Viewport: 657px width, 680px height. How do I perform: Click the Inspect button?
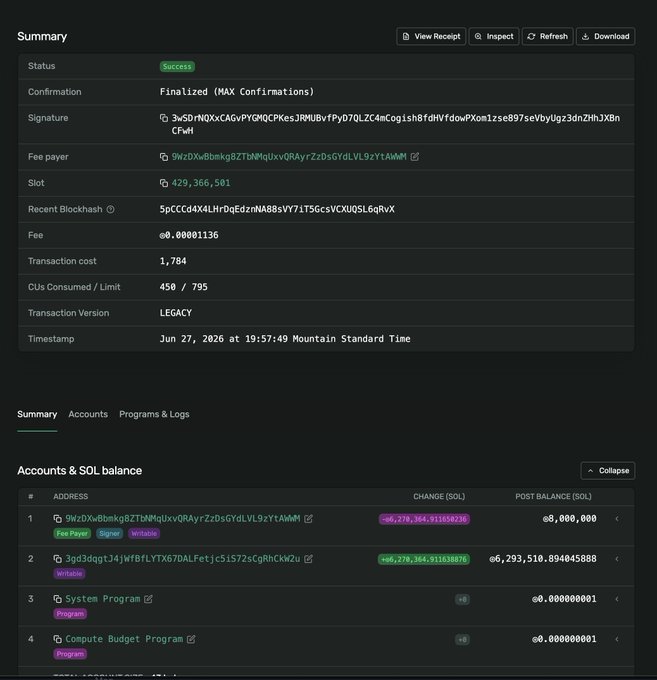pos(494,36)
